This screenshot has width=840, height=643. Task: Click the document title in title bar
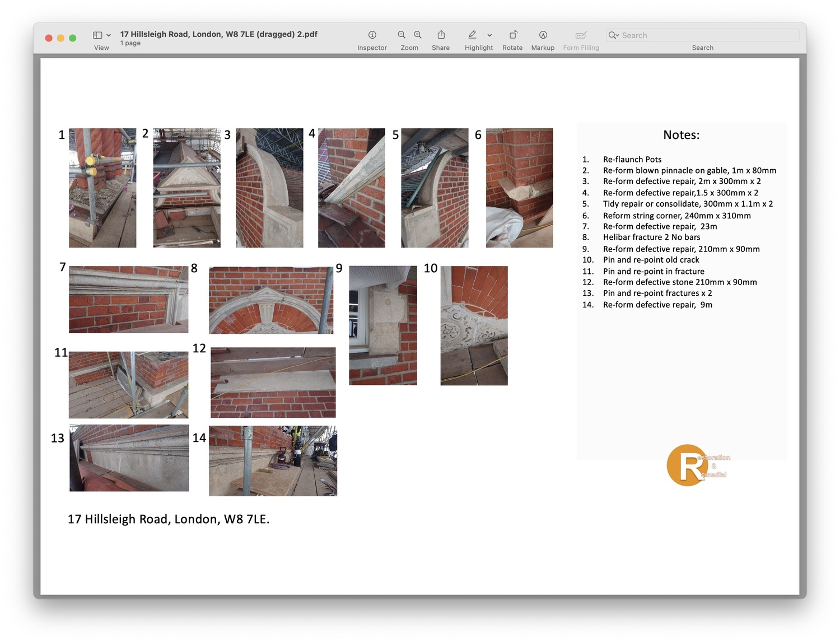tap(218, 34)
